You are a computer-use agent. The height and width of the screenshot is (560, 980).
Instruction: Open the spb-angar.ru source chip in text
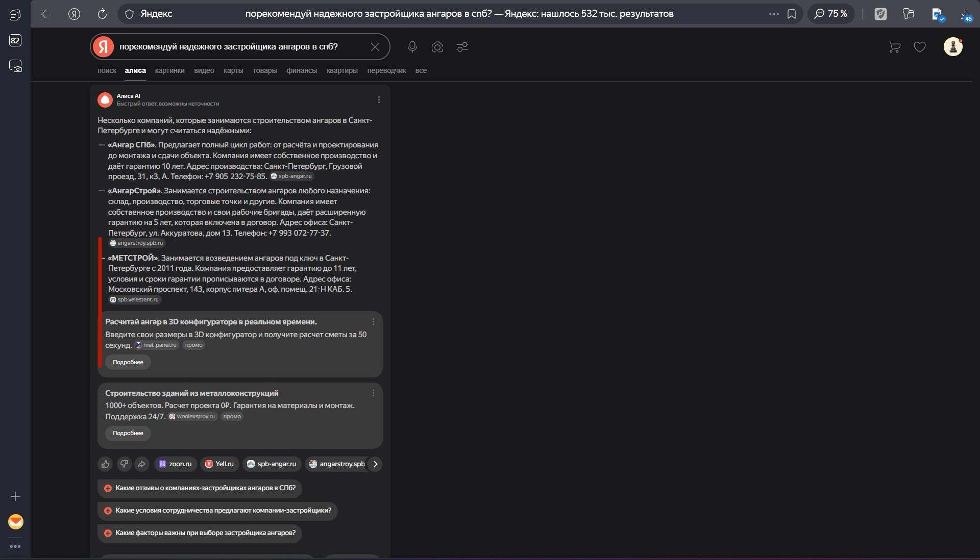coord(291,176)
